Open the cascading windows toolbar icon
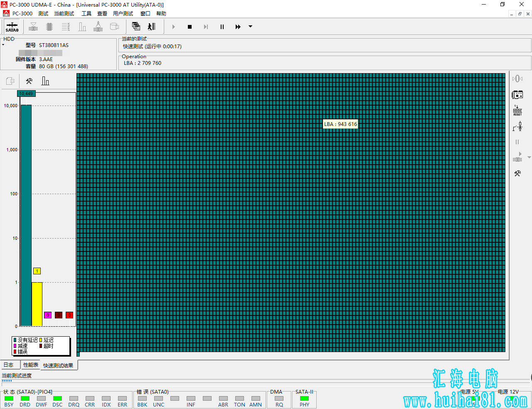 click(136, 27)
